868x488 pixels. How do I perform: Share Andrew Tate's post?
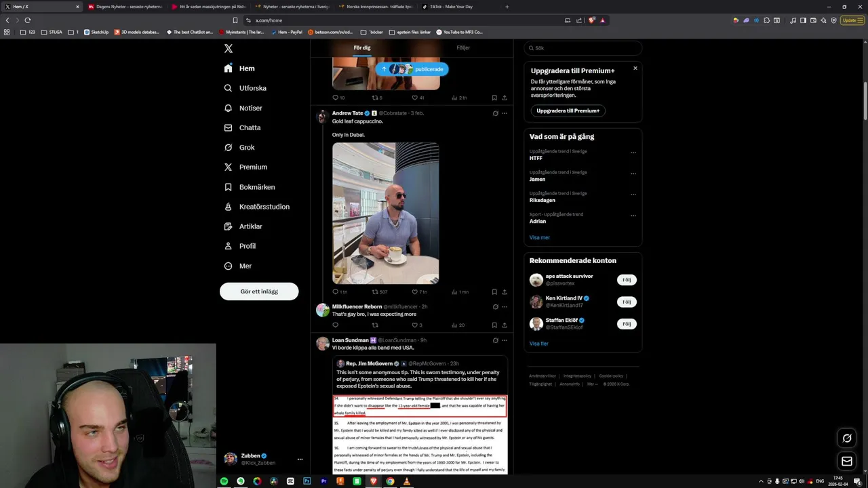[505, 291]
